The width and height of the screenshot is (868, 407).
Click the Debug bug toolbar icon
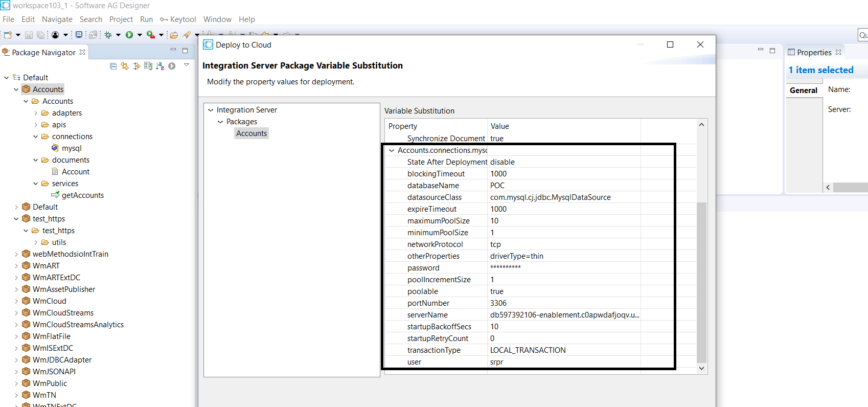coord(108,35)
